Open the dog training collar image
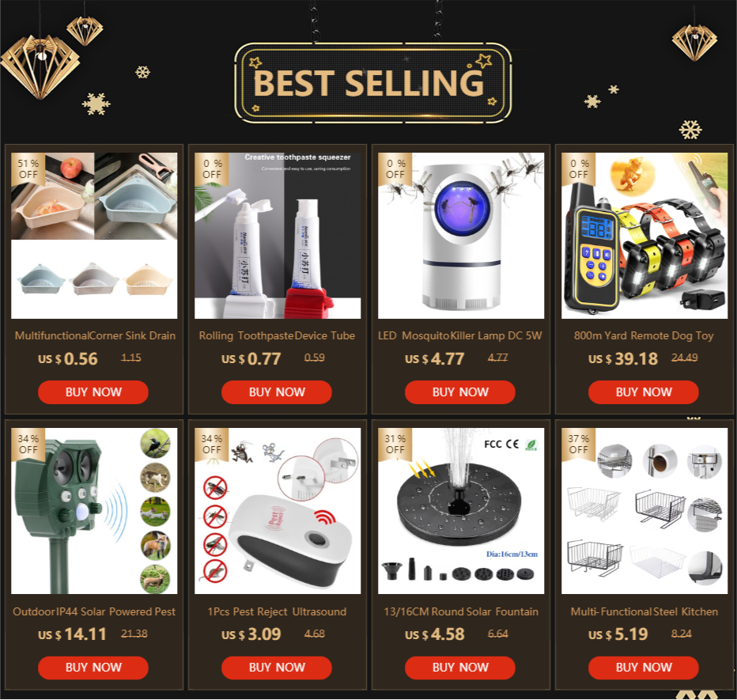The image size is (737, 700). coord(644,236)
